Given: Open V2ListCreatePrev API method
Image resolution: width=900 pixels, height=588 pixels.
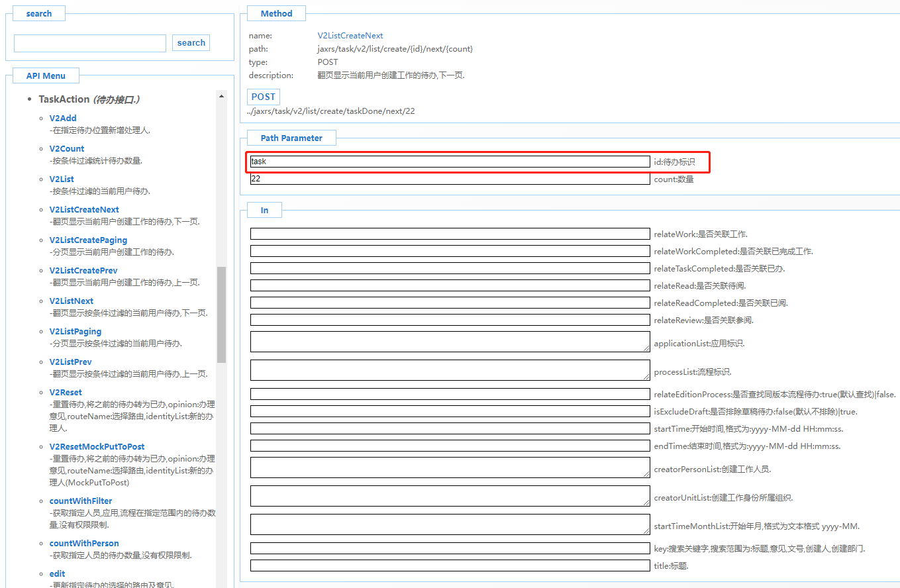Looking at the screenshot, I should [83, 271].
